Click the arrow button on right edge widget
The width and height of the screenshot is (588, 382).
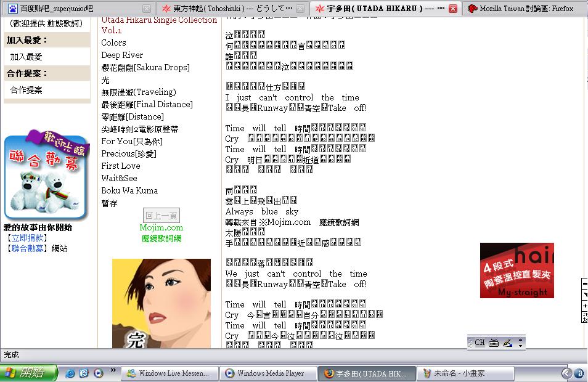pos(585,295)
